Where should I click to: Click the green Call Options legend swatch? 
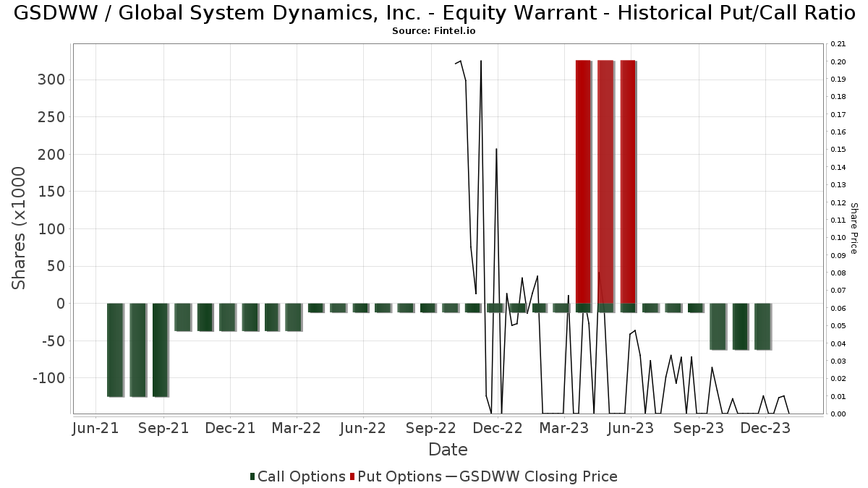(x=252, y=476)
